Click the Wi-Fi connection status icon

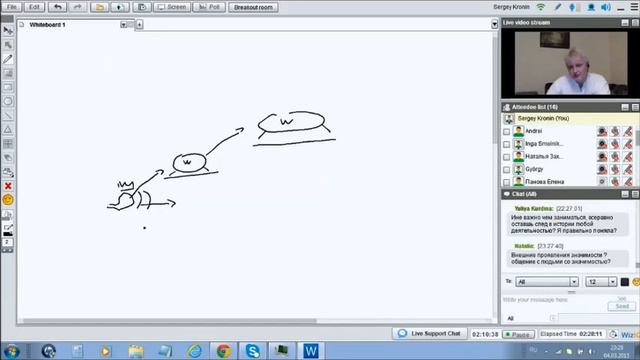[541, 7]
